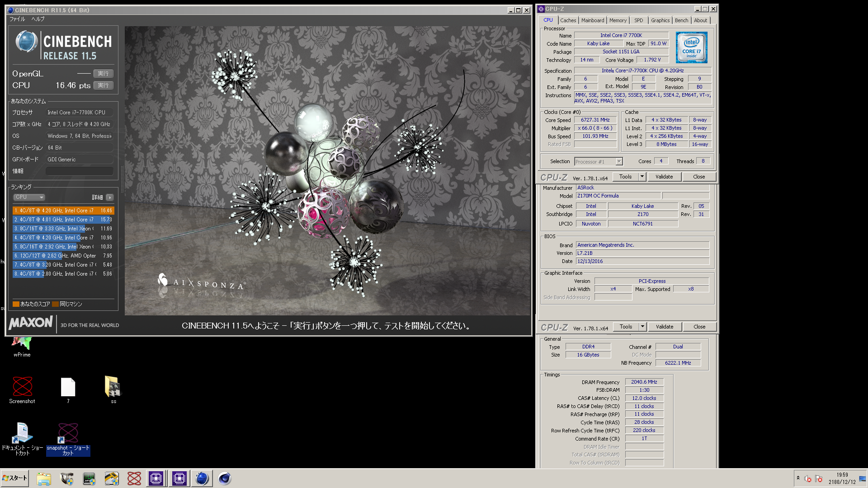
Task: Click the Cinebench render preview image
Action: [327, 170]
